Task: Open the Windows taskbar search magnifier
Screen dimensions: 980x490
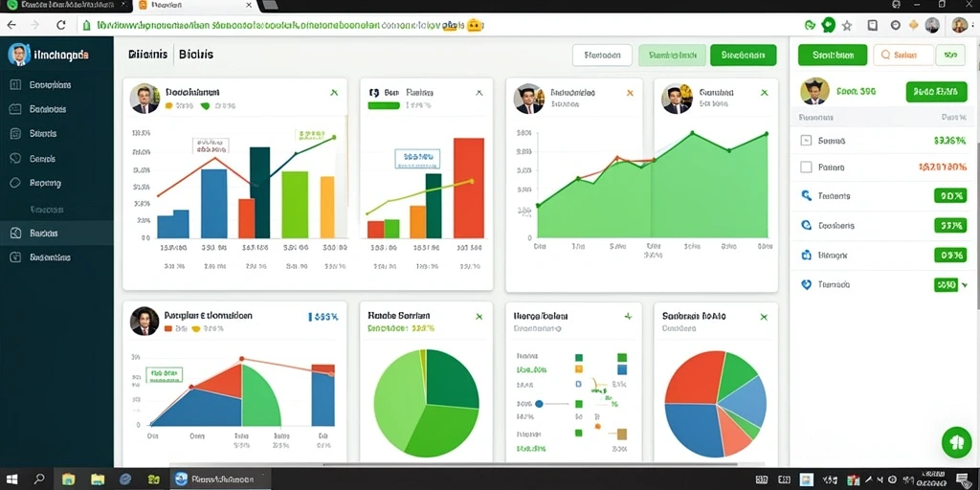Action: coord(38,479)
